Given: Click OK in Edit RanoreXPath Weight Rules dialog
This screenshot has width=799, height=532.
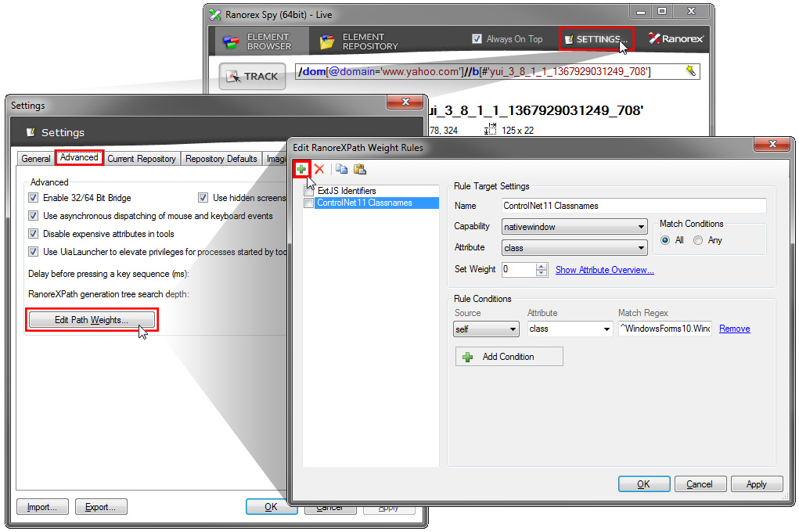Looking at the screenshot, I should 643,484.
